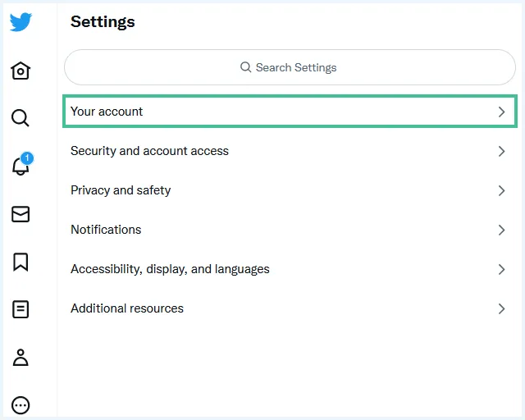Open Accessibility, display, and languages
The height and width of the screenshot is (420, 525).
click(x=290, y=269)
